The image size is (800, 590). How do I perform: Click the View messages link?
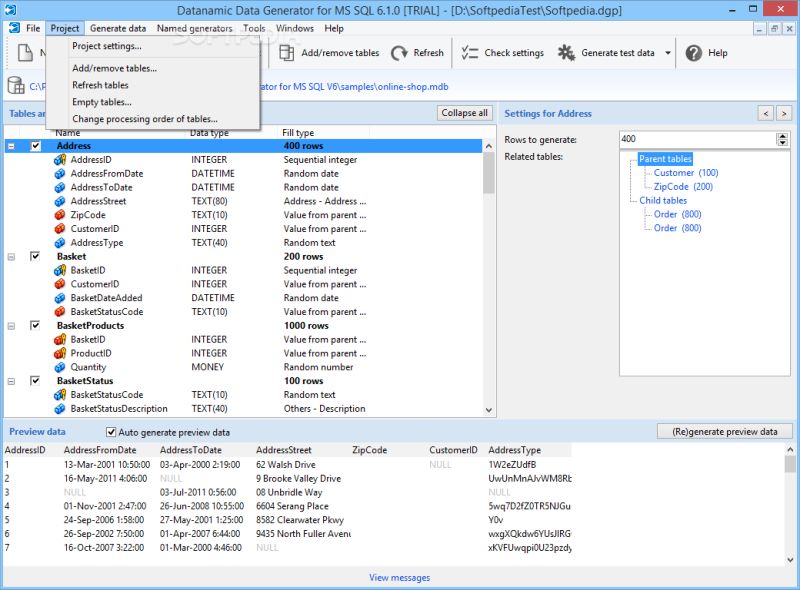point(399,577)
